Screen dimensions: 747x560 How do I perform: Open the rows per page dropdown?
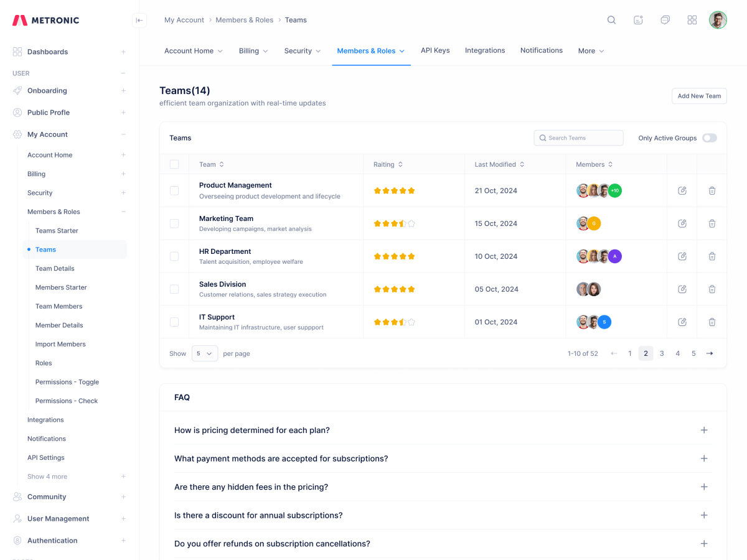point(204,353)
